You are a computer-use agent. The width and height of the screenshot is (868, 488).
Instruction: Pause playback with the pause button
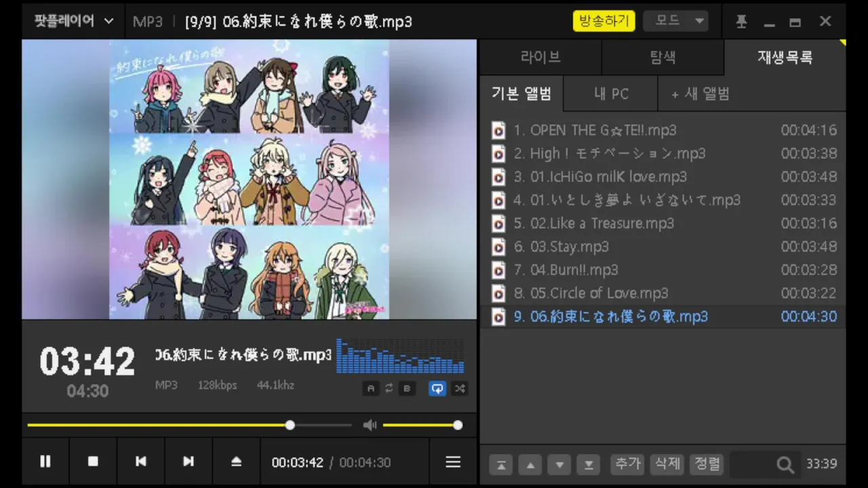(x=45, y=462)
